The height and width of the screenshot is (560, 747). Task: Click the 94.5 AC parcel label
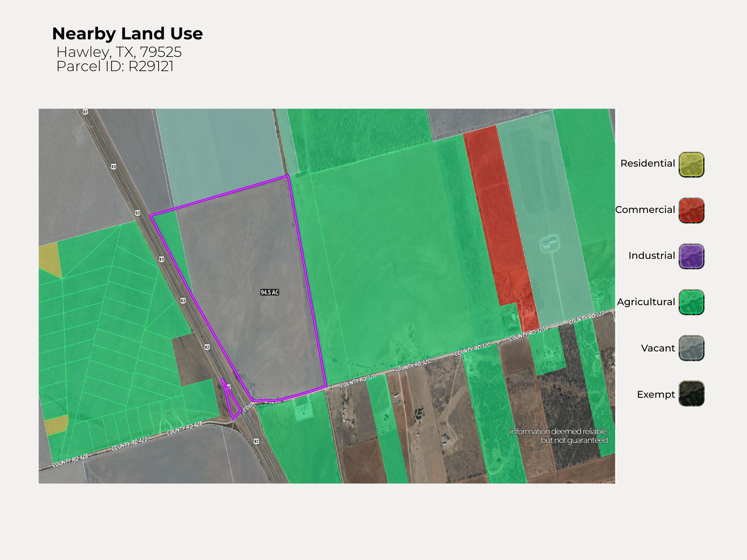click(x=270, y=292)
